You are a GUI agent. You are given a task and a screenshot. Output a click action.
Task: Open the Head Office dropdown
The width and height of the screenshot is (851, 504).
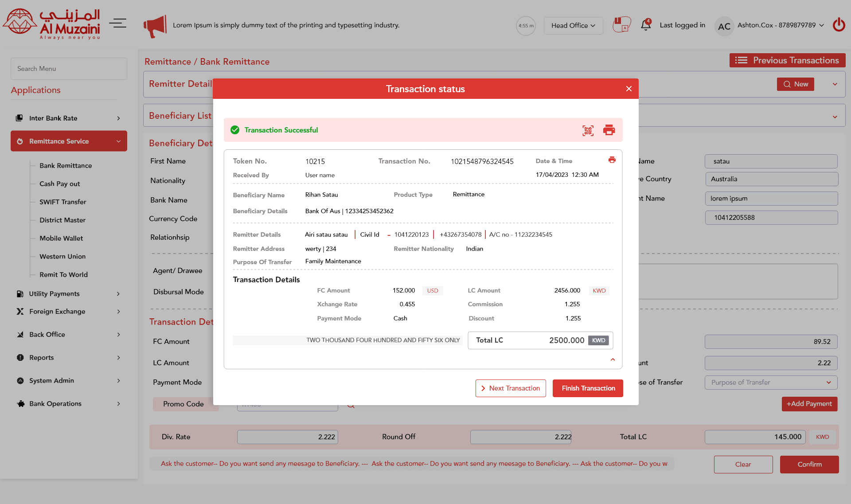[573, 26]
